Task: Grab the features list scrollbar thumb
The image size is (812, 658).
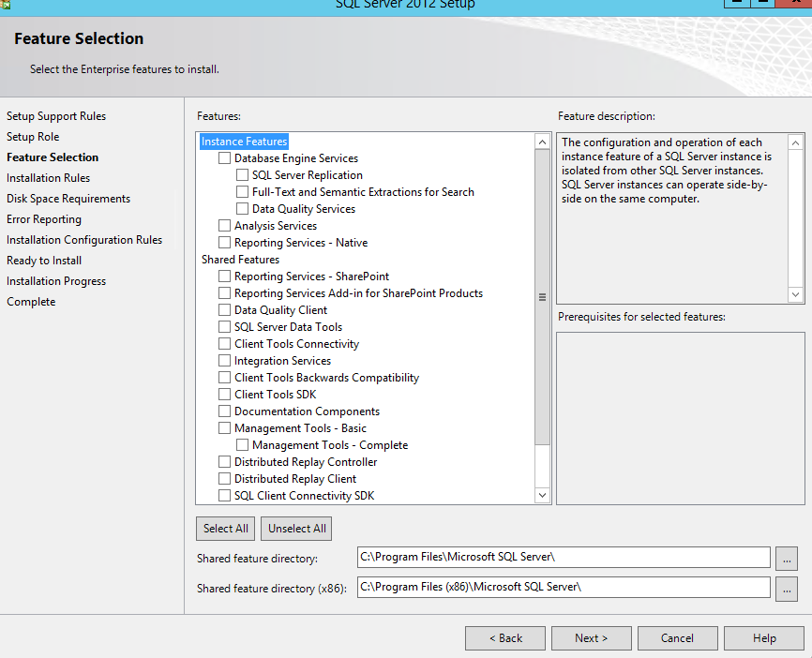Action: [x=542, y=297]
